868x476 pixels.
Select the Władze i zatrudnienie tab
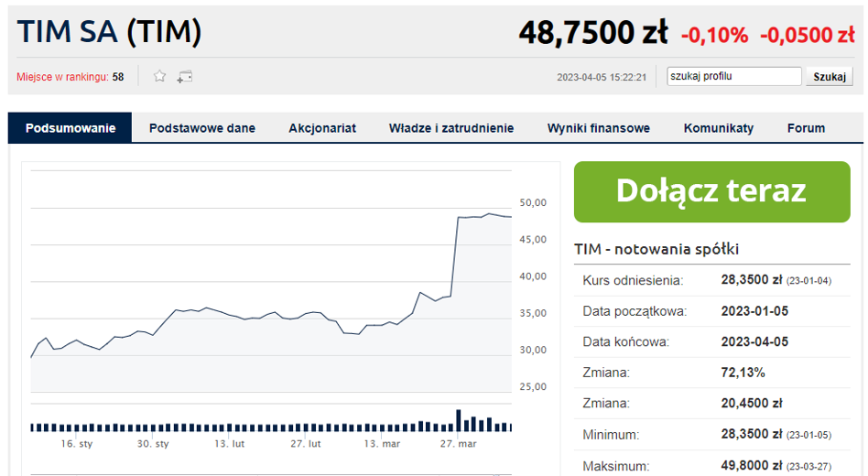click(x=451, y=128)
